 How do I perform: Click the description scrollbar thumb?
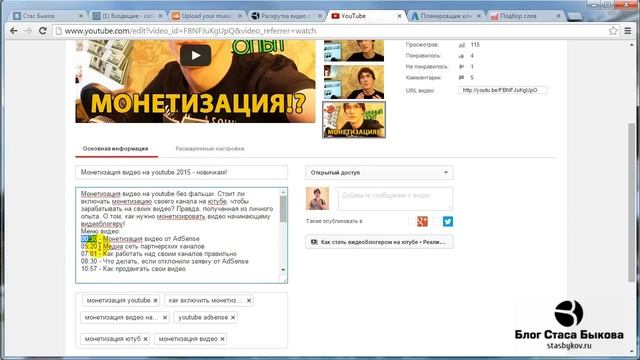pyautogui.click(x=283, y=209)
